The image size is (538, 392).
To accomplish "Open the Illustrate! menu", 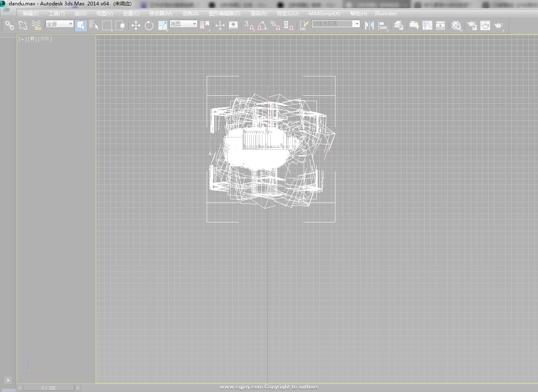I will (x=386, y=14).
